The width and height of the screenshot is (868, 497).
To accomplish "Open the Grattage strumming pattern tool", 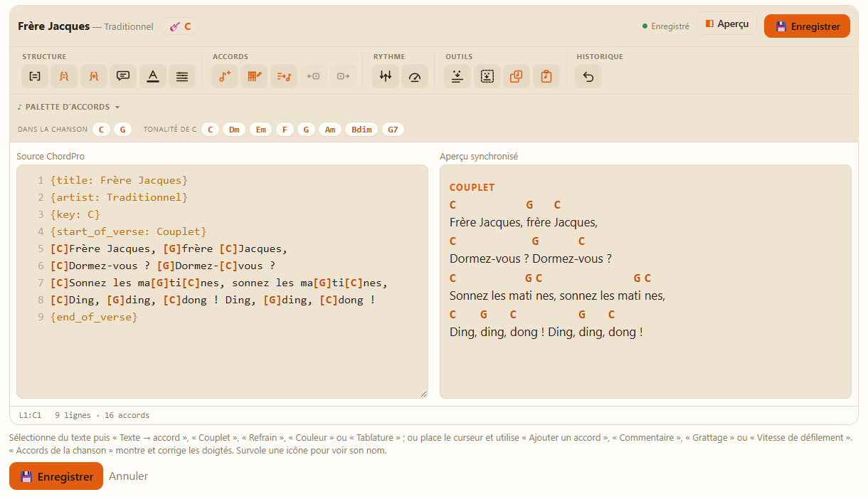I will click(386, 76).
